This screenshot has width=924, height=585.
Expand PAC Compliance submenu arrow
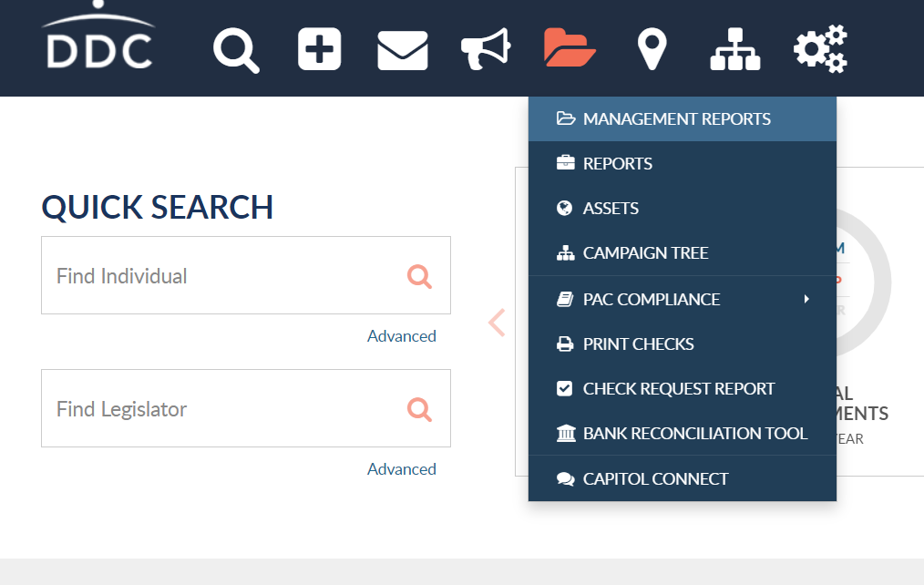806,299
